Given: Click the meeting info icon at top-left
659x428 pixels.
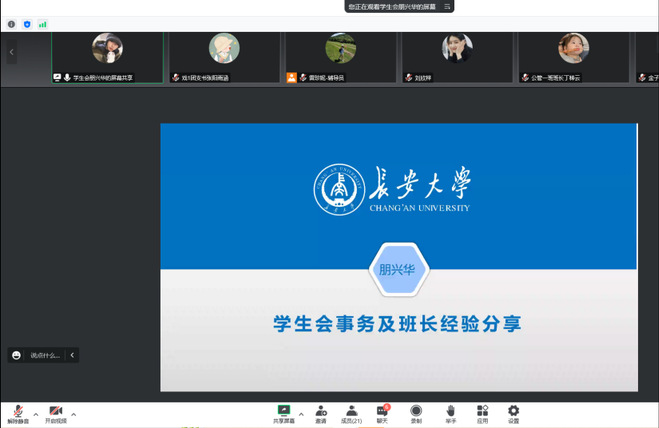Looking at the screenshot, I should pos(12,23).
